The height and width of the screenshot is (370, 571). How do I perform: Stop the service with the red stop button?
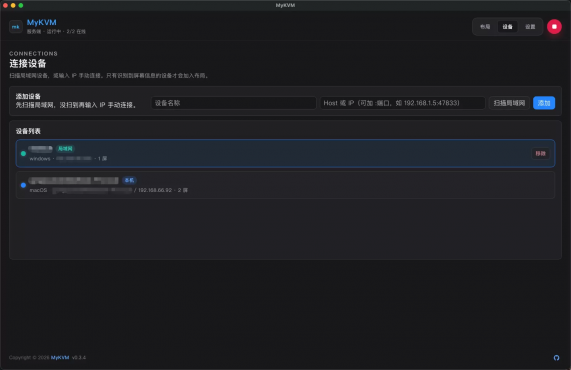(554, 27)
